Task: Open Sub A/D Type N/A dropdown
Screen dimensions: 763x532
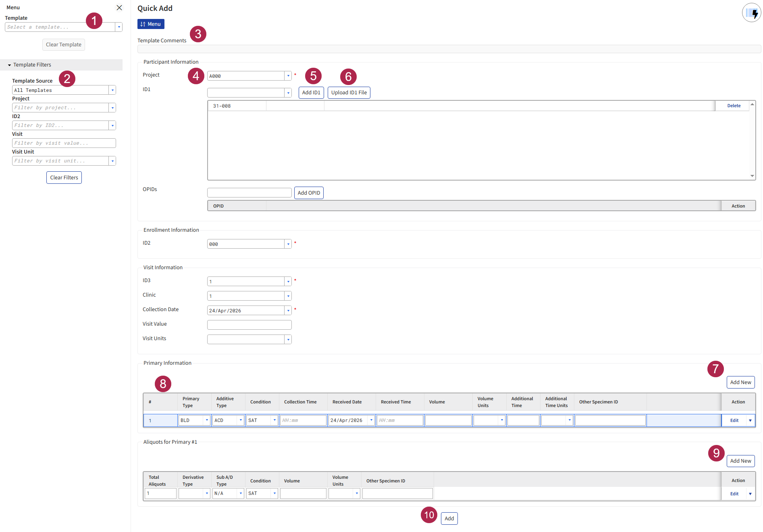Action: (241, 493)
